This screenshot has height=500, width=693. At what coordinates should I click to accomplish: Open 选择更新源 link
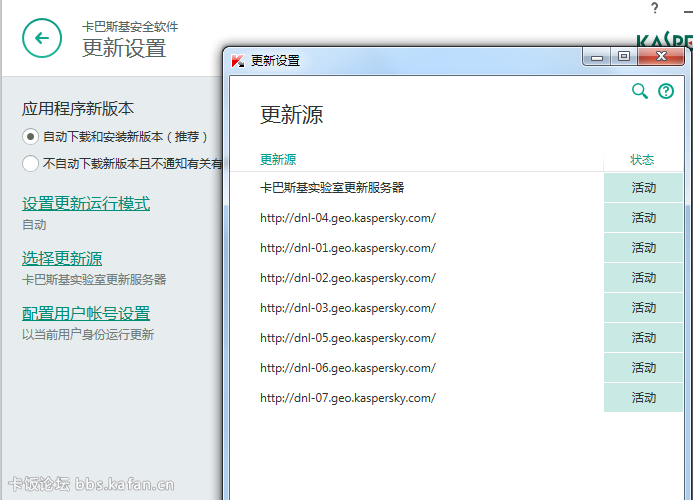tap(62, 258)
